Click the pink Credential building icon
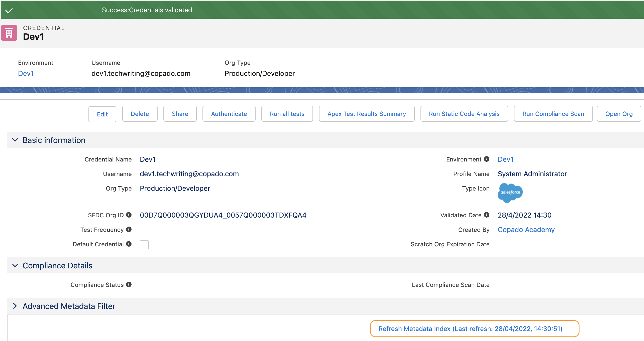The height and width of the screenshot is (341, 644). pos(9,33)
